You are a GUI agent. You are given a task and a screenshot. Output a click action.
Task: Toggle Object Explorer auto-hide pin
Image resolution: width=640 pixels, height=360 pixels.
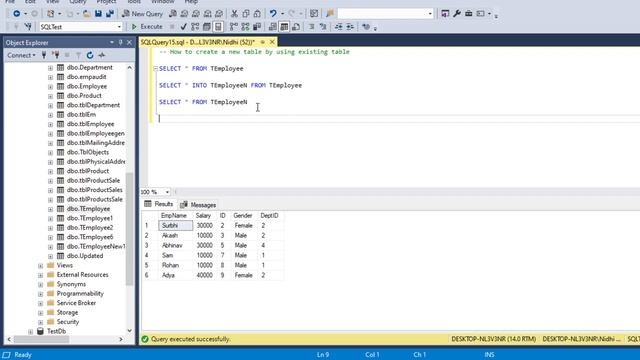tap(120, 42)
